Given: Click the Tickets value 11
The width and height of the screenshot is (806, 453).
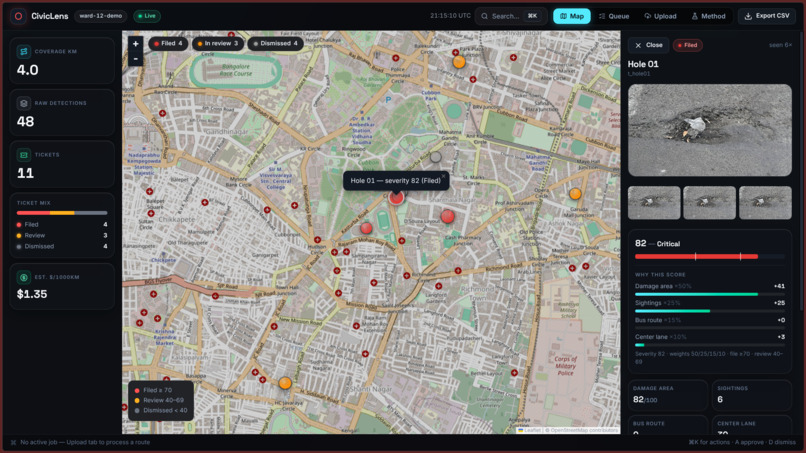Looking at the screenshot, I should click(25, 173).
